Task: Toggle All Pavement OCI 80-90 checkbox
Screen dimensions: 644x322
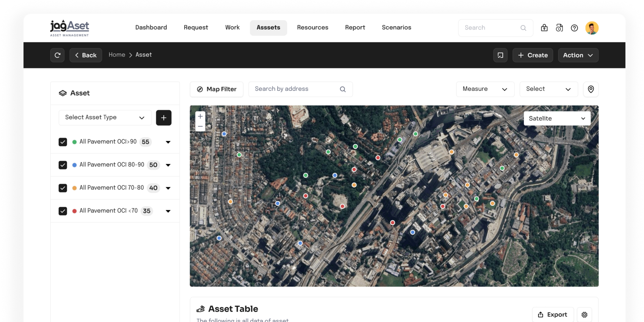Action: point(63,165)
